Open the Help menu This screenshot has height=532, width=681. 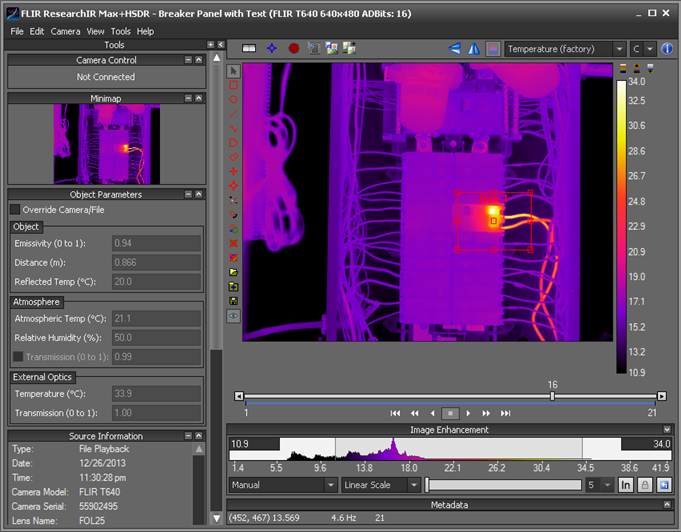coord(145,31)
